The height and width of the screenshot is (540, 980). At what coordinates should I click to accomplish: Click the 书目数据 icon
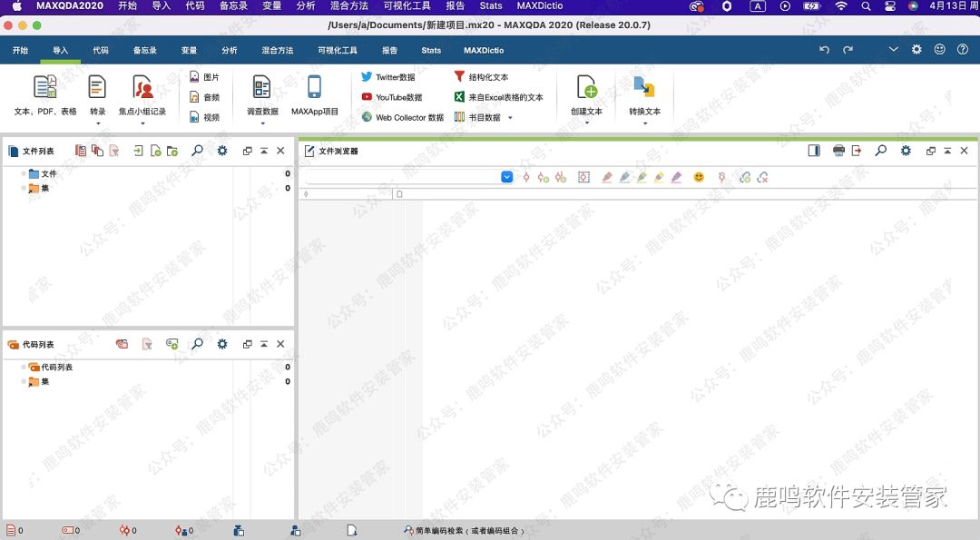(x=459, y=117)
